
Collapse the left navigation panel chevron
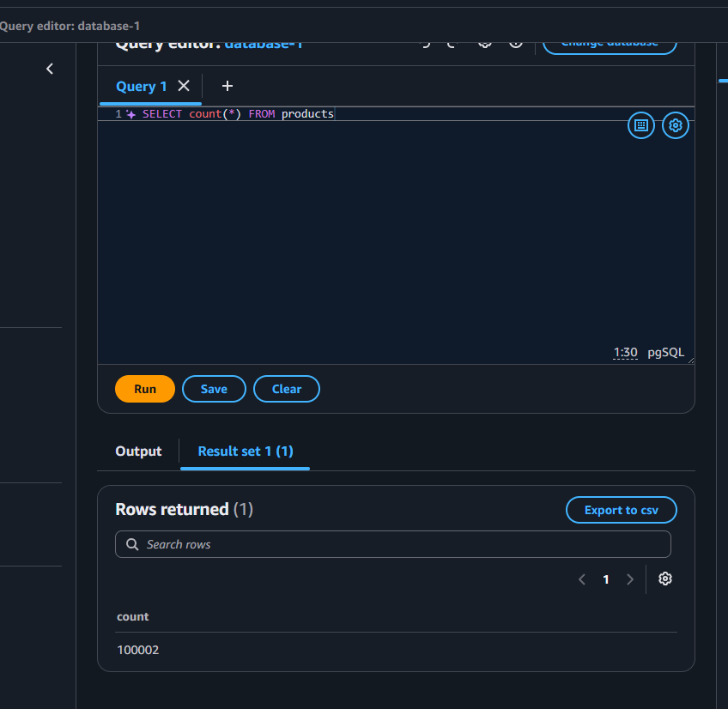(x=50, y=69)
